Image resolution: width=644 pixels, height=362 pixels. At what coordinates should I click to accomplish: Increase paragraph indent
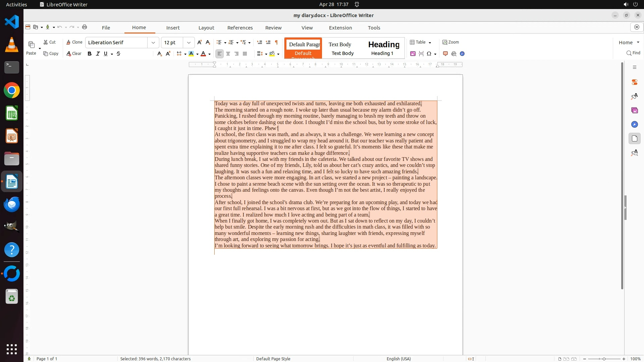tap(259, 42)
